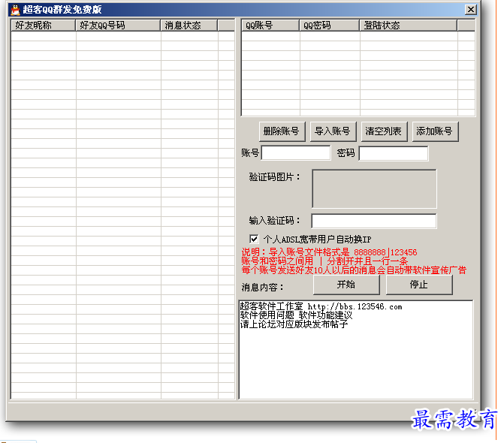Click the red 说明：导入账号文件格式是 note
Image resolution: width=504 pixels, height=443 pixels.
[329, 252]
